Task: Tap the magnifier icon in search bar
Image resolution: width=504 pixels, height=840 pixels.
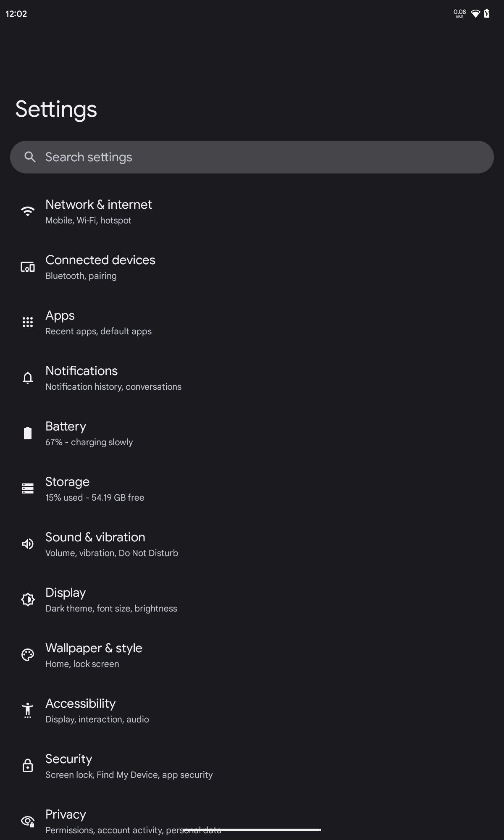Action: [x=30, y=157]
